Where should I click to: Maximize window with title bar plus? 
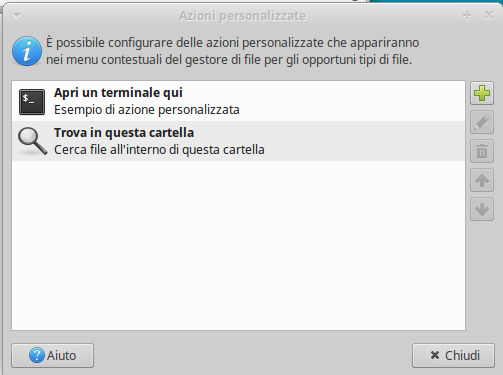click(467, 15)
